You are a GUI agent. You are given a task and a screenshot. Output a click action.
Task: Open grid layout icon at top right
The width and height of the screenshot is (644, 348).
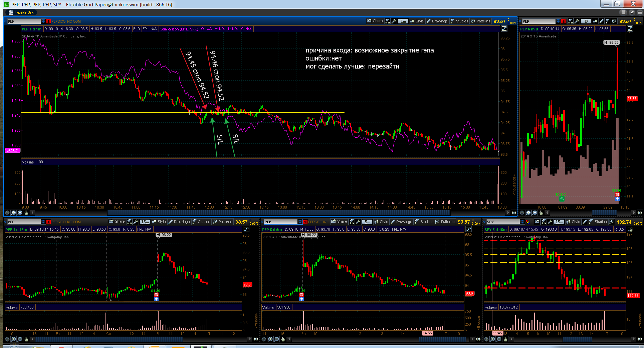pyautogui.click(x=623, y=12)
